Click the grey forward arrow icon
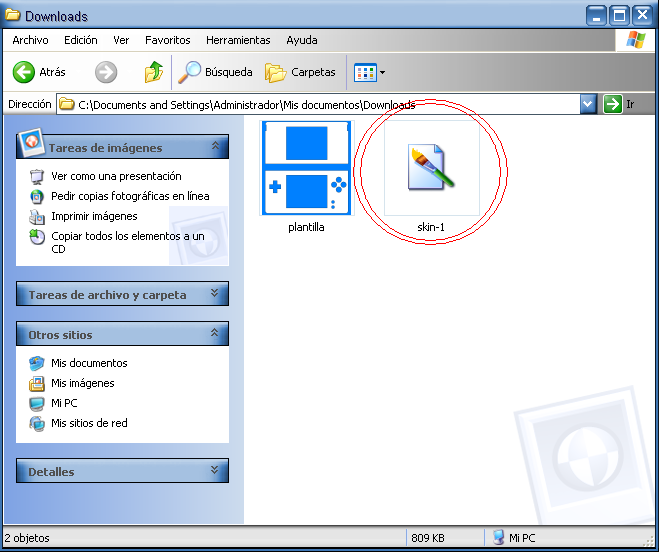This screenshot has height=552, width=659. pyautogui.click(x=106, y=72)
